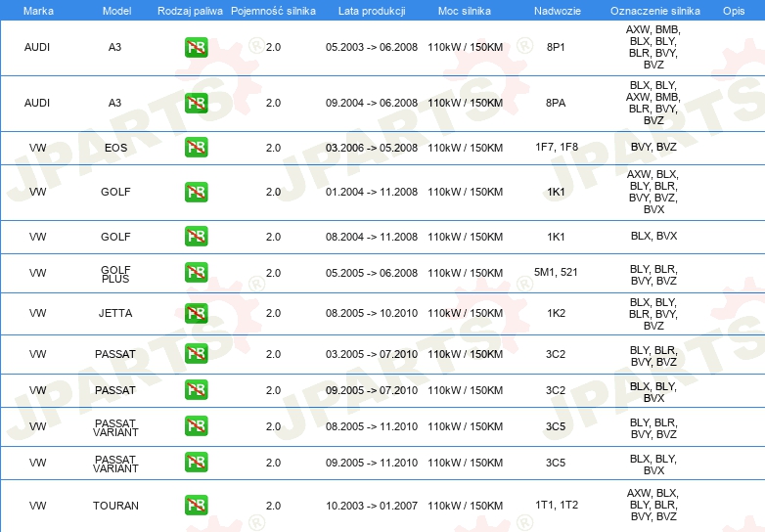
Task: Click the Rodzaj paliwa column header
Action: tap(190, 11)
